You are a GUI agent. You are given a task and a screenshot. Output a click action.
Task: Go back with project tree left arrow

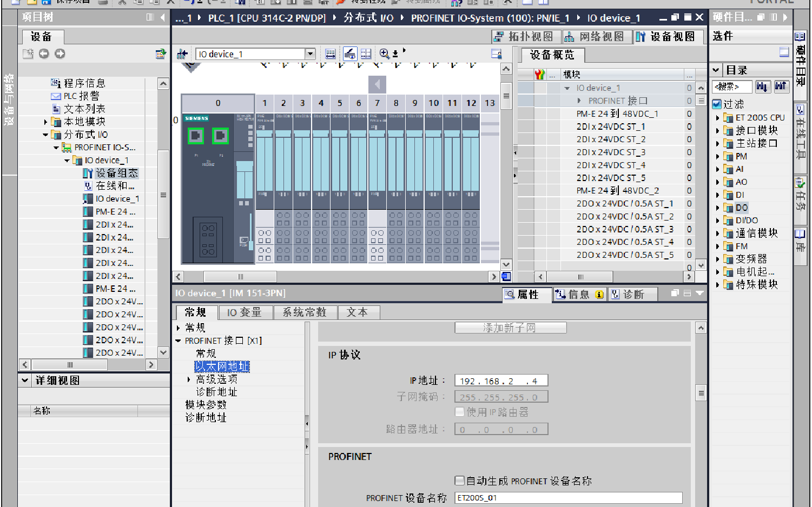[44, 54]
